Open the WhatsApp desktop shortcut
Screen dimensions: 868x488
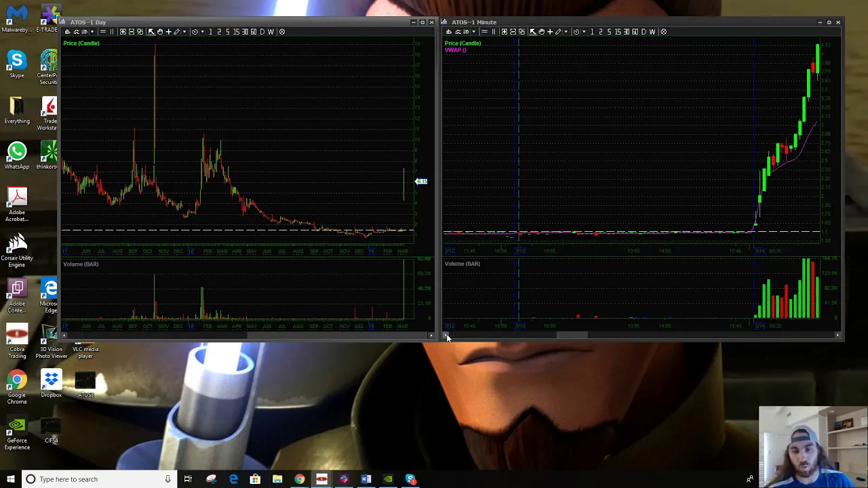(17, 156)
